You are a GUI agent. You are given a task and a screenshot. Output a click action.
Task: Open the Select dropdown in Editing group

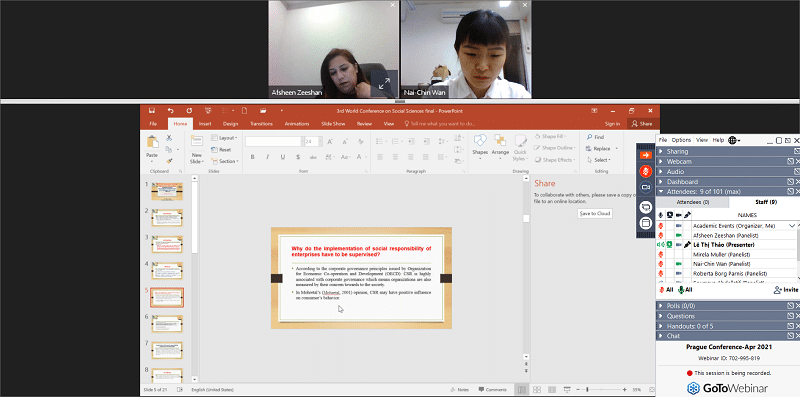[x=599, y=160]
